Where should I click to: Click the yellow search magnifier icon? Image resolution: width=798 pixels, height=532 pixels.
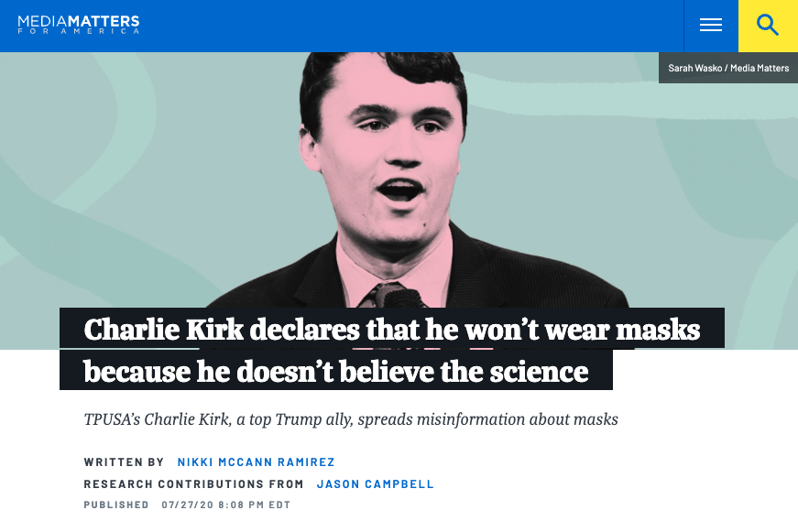click(768, 26)
